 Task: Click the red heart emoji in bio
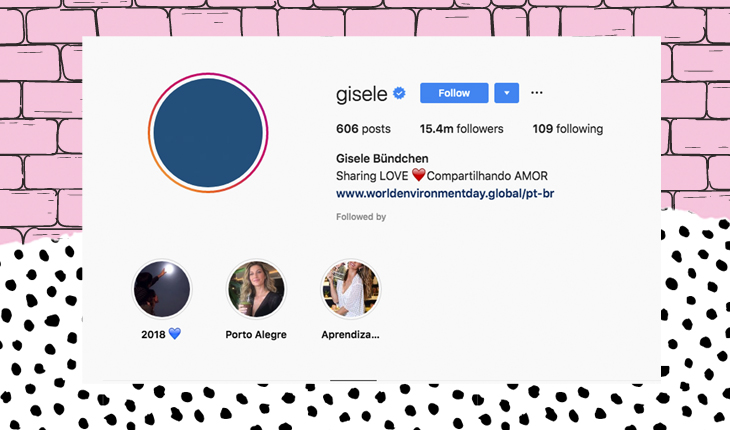click(x=419, y=175)
